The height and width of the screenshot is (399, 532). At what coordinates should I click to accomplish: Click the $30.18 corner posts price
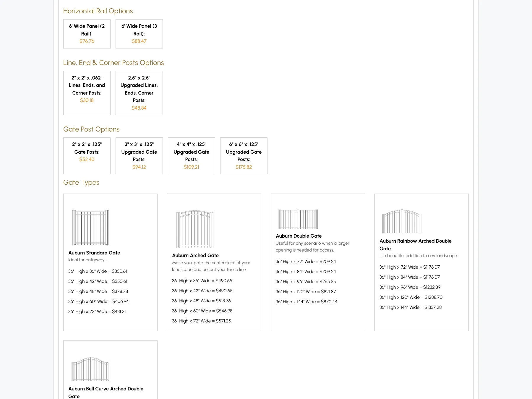[87, 100]
